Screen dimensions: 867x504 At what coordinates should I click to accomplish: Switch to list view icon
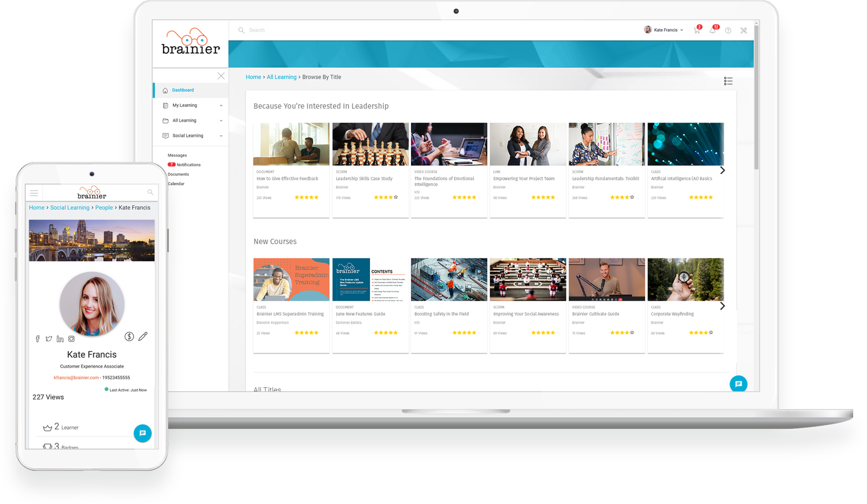click(x=728, y=81)
